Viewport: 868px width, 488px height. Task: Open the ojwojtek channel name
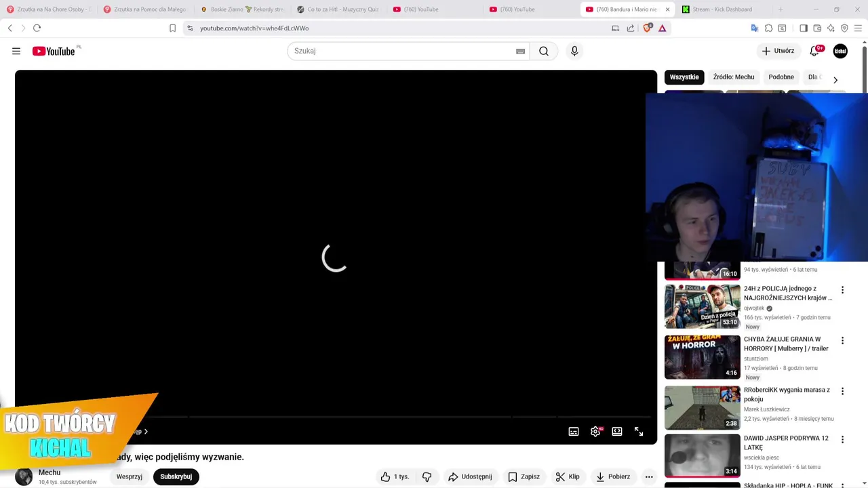tap(754, 308)
